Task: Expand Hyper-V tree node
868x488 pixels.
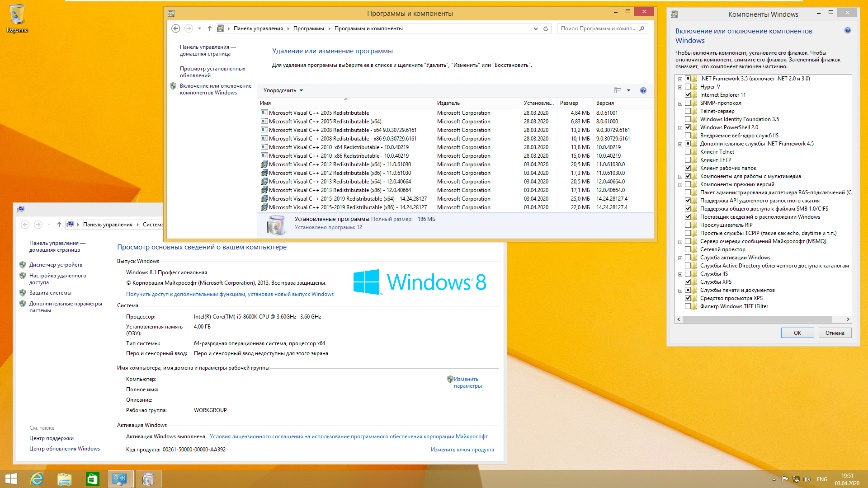Action: 680,87
